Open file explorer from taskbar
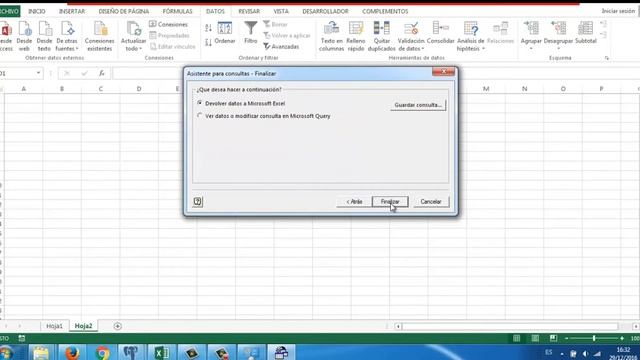Viewport: 640px width, 360px height. tap(41, 352)
